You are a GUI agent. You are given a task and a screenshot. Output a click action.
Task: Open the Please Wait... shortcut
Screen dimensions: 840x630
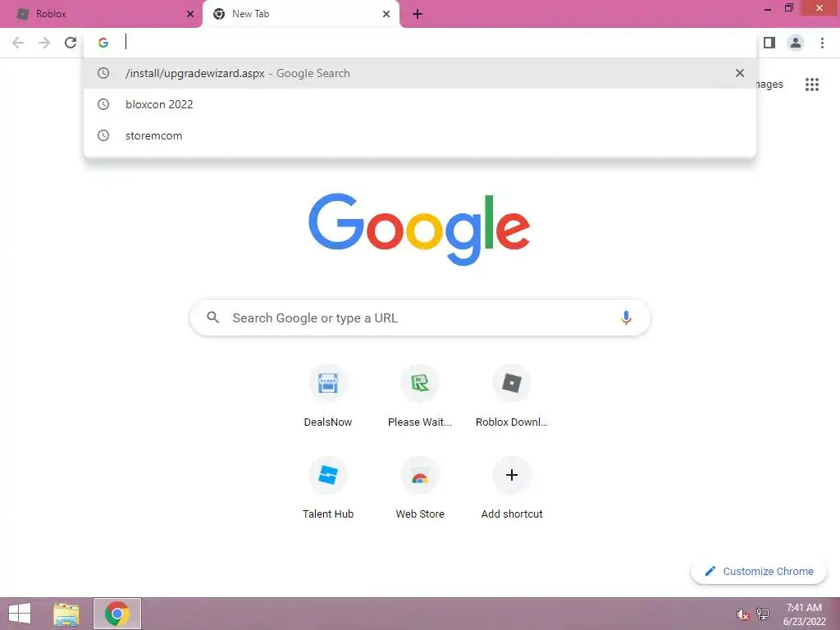(x=420, y=396)
